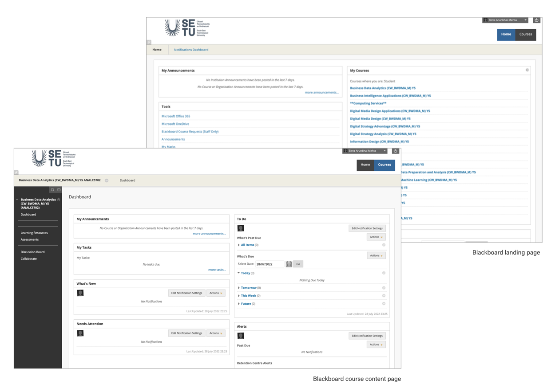Open options circle on the Today row
The height and width of the screenshot is (392, 555).
coord(384,273)
